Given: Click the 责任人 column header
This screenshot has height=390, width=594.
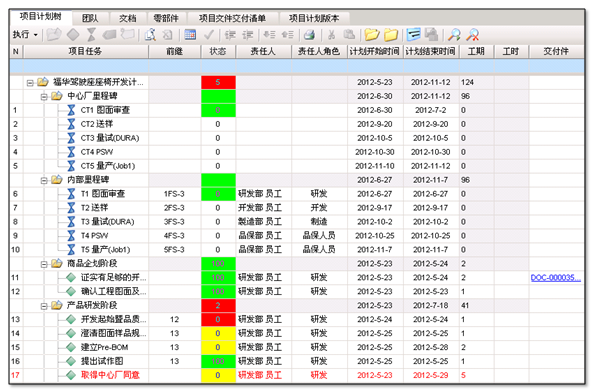Looking at the screenshot, I should [263, 52].
